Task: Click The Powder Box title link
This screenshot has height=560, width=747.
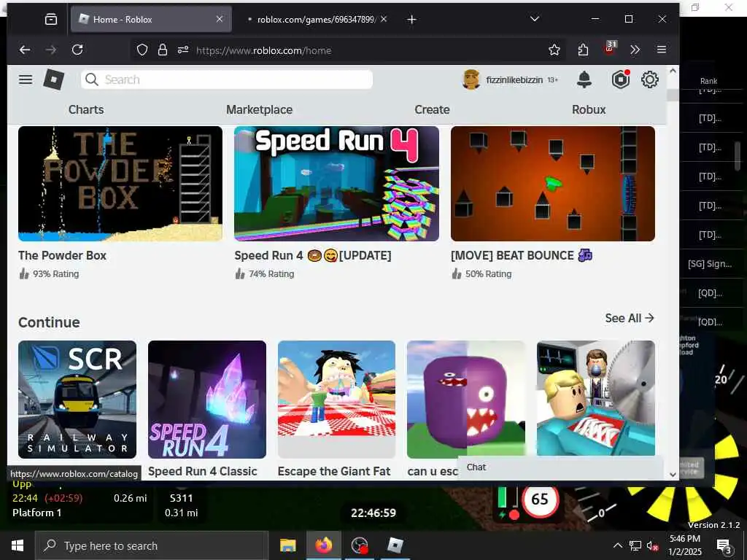Action: [x=63, y=256]
